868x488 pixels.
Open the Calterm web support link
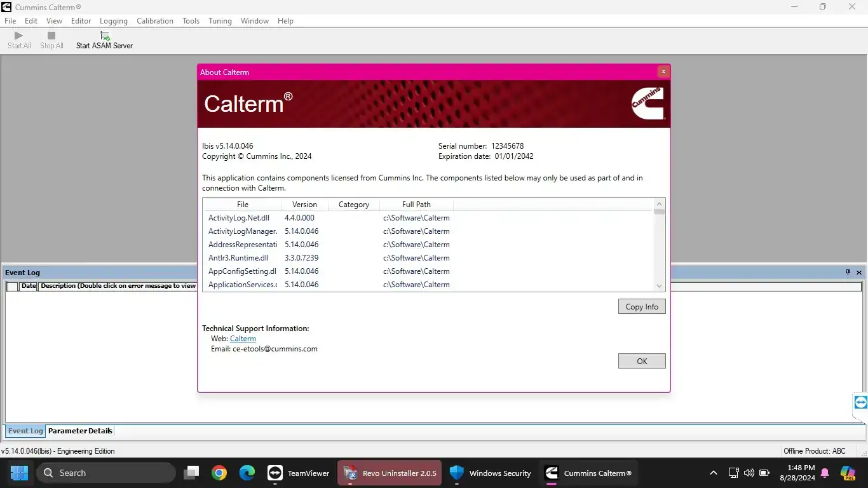click(x=243, y=339)
